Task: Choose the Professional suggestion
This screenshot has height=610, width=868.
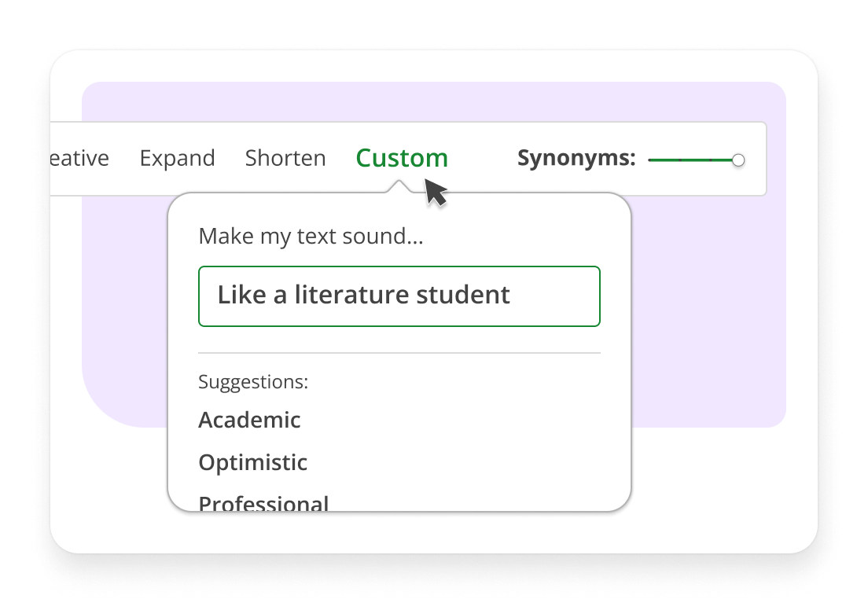Action: (263, 502)
